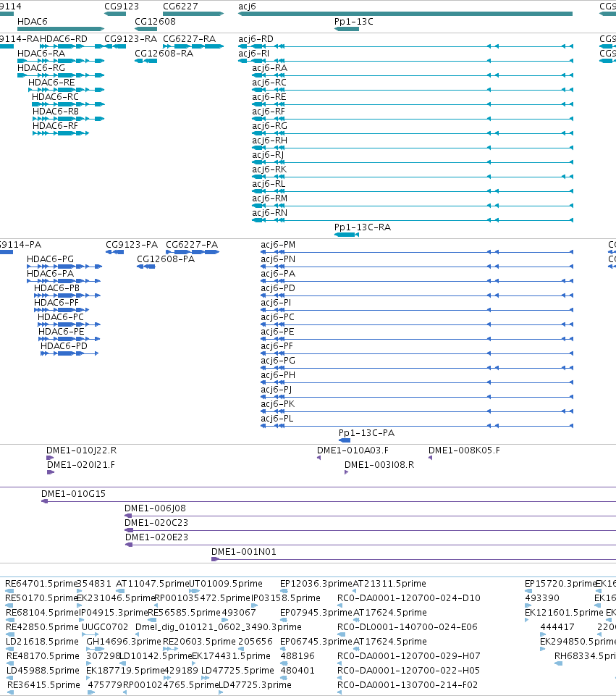Click transcript acj6-RC

[269, 83]
